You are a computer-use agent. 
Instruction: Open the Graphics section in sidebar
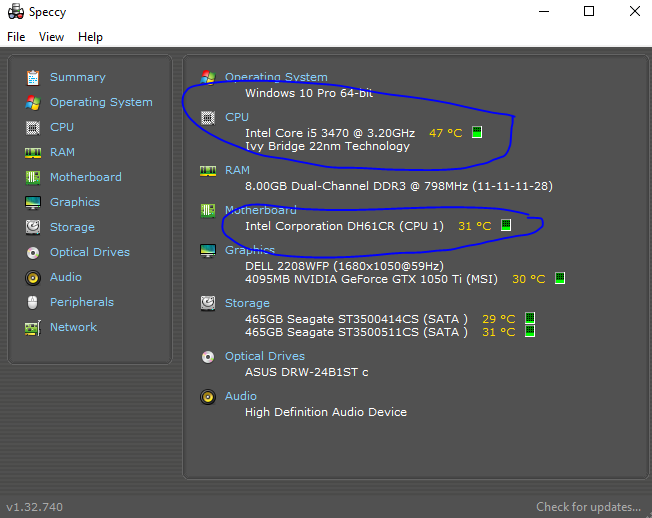(x=75, y=202)
